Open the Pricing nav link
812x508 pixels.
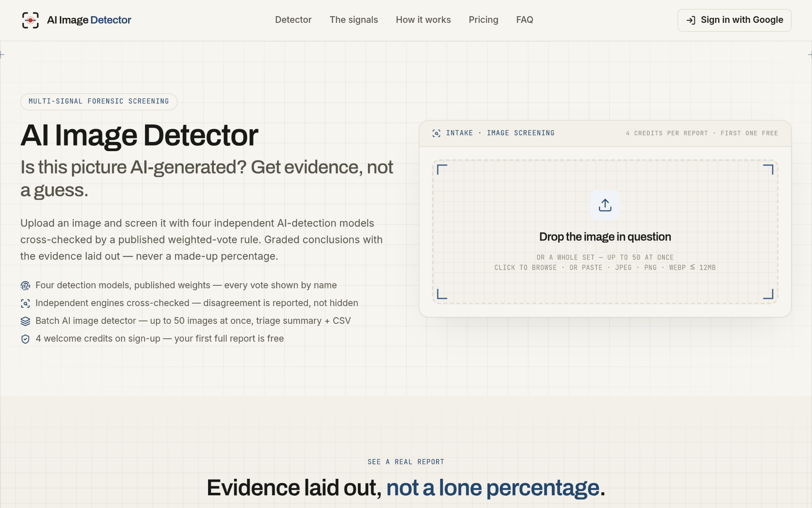(x=483, y=20)
